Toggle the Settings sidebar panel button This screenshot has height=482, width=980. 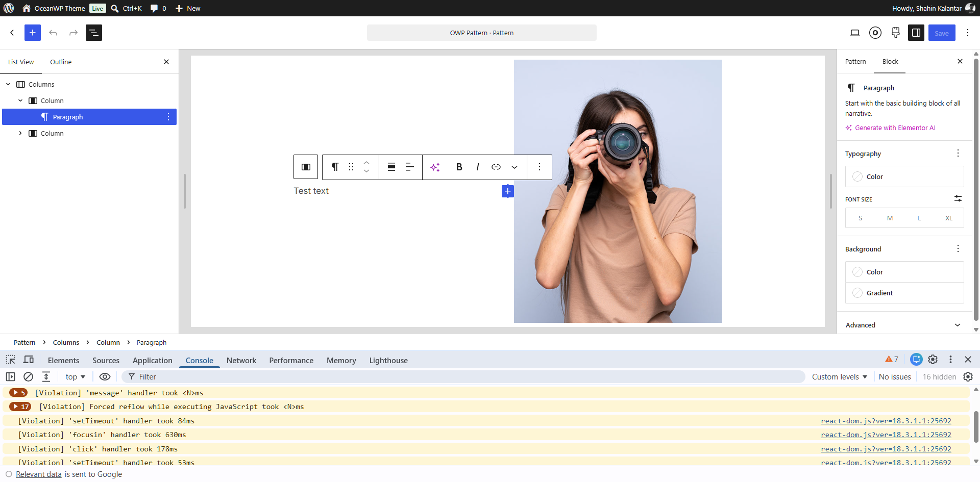916,33
